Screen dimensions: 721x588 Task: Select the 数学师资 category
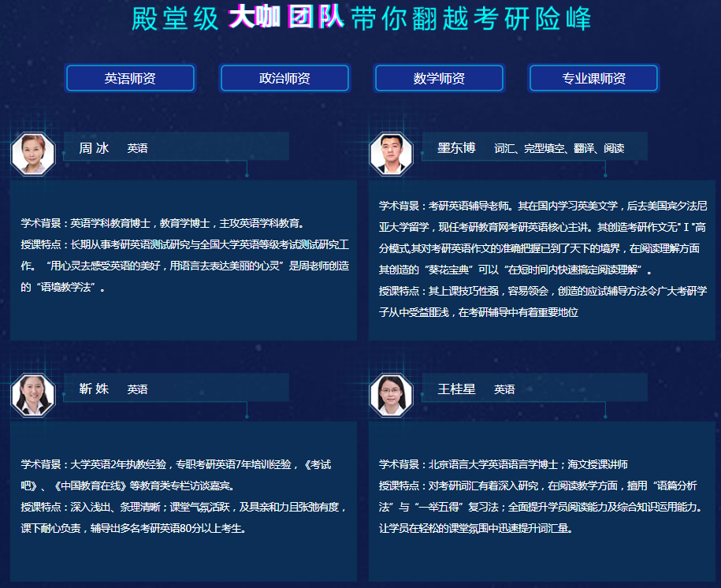439,78
